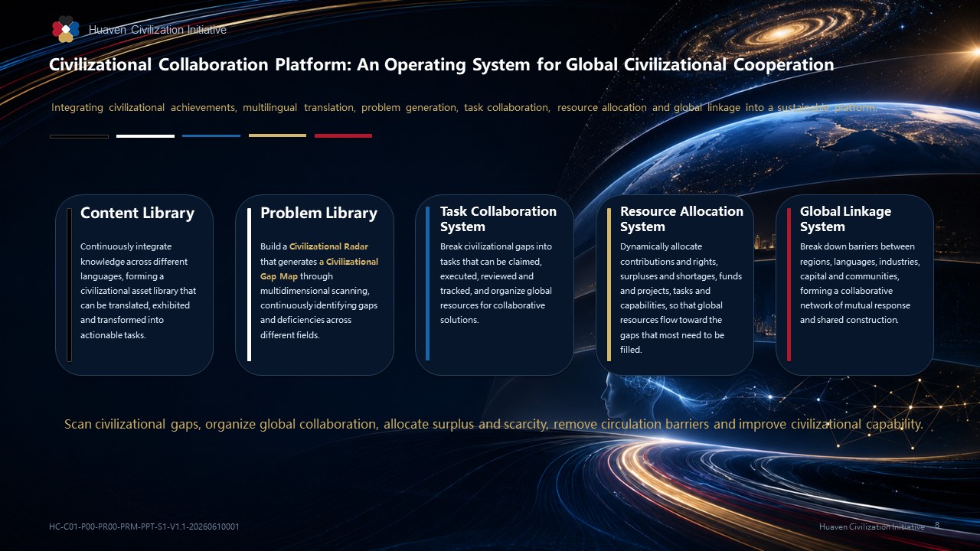Click the "Resource Allocation System" card heading

(681, 219)
